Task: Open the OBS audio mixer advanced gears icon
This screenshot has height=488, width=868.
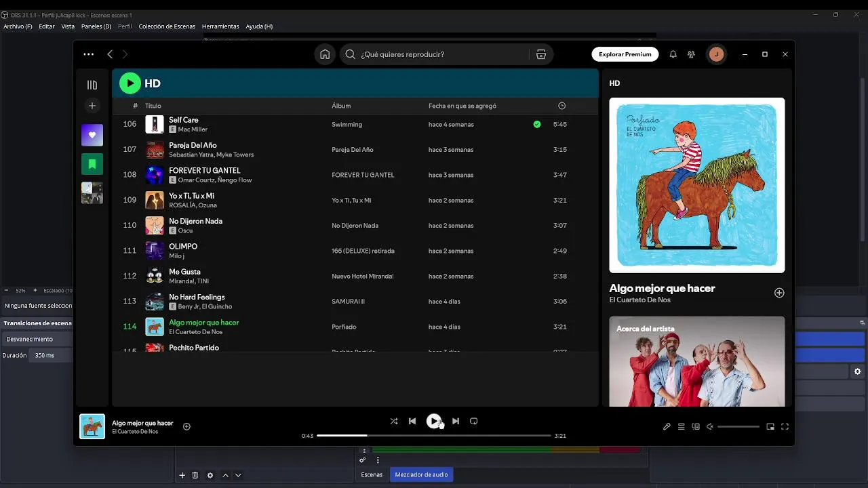Action: [x=363, y=460]
